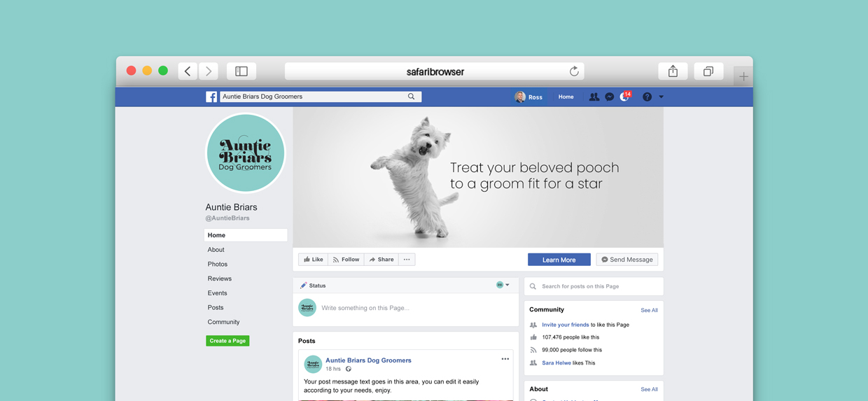Click See All in About section
Screen dimensions: 868x401
tap(649, 389)
